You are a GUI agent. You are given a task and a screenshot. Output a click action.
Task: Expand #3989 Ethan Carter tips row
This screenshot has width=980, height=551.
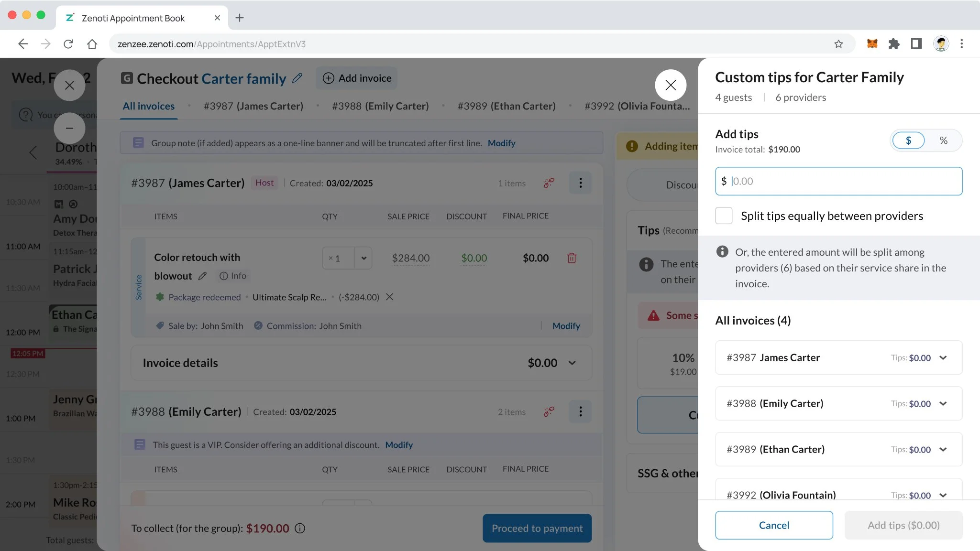943,450
